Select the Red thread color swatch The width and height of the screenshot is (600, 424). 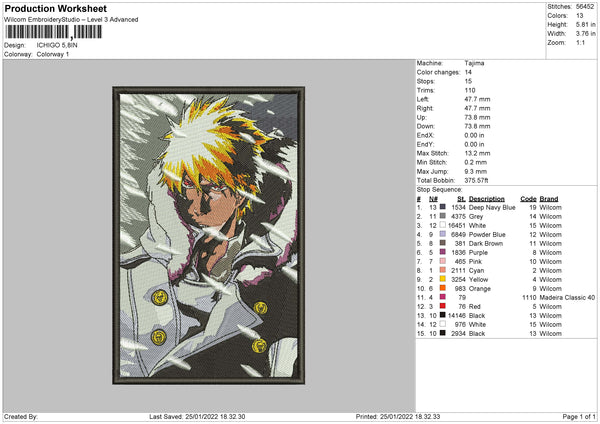[442, 306]
